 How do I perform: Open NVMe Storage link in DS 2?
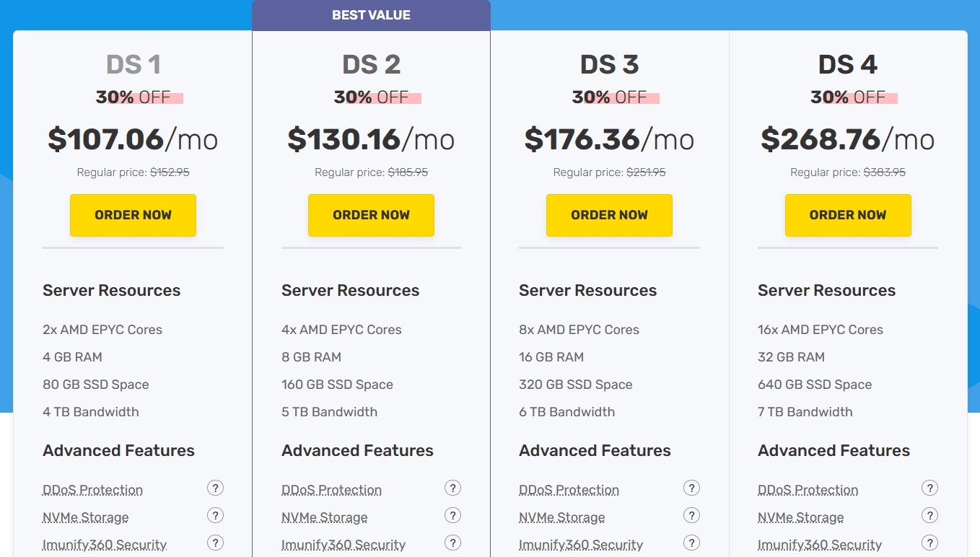pos(324,517)
